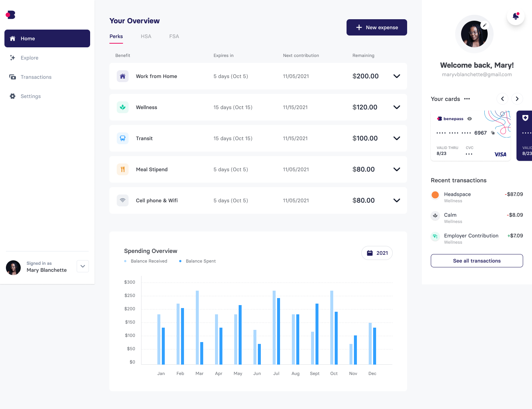
Task: Click the VISA logo on card
Action: [500, 154]
